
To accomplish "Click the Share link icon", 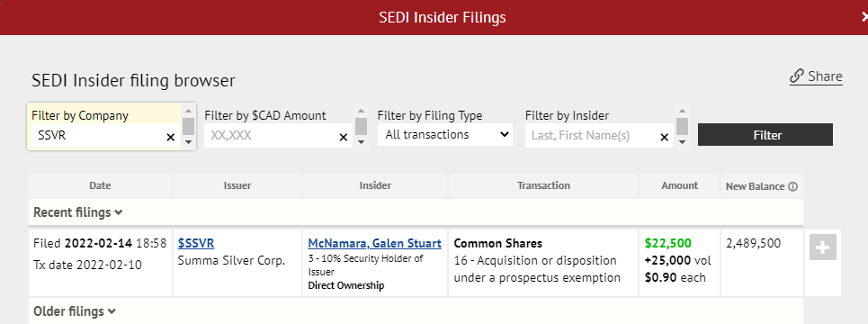I will click(797, 76).
